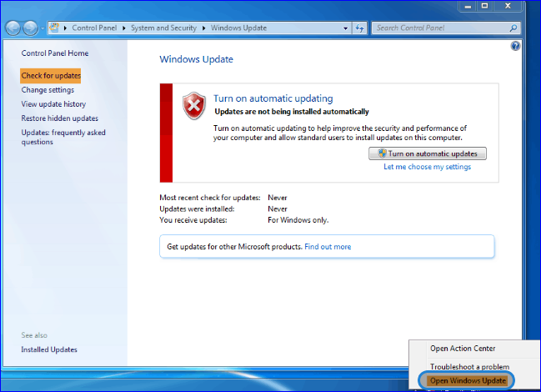Click the Windows Update page title
The height and width of the screenshot is (392, 541).
196,59
